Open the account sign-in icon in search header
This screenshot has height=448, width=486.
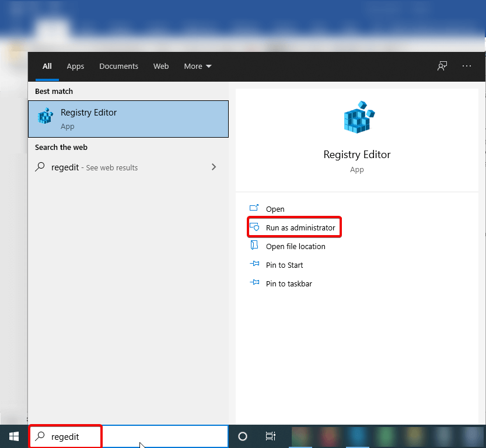(x=442, y=66)
